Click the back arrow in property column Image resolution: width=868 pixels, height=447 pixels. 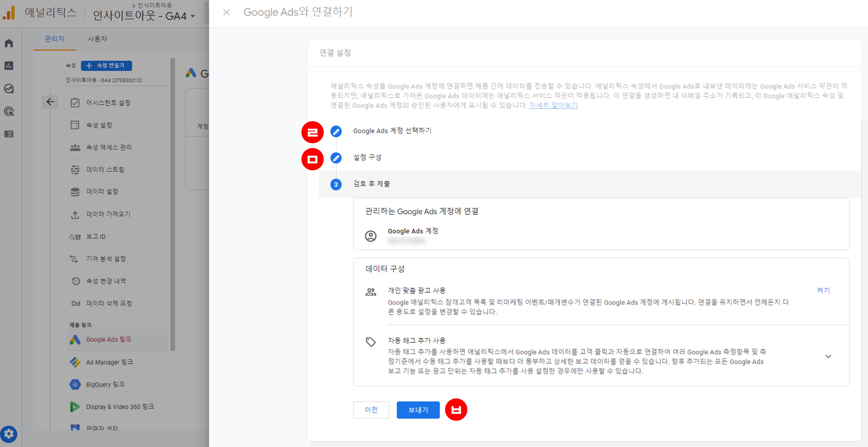click(50, 102)
